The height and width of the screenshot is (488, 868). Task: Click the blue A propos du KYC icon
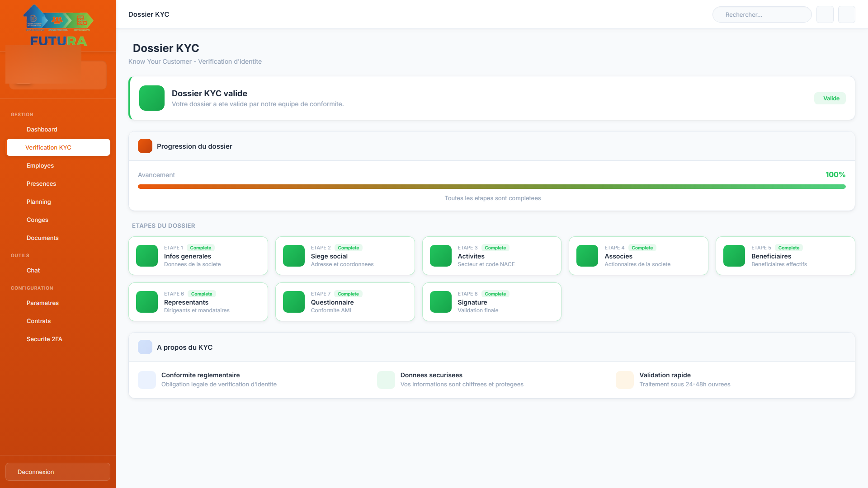[x=145, y=347]
